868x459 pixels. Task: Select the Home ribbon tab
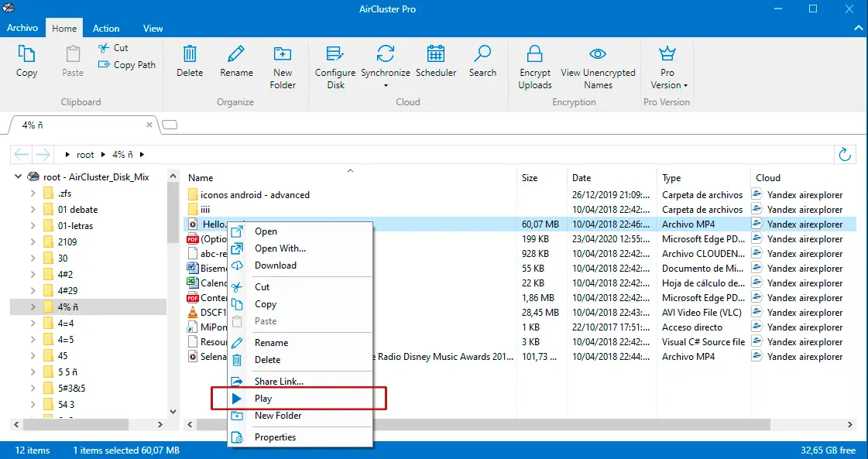(x=64, y=28)
